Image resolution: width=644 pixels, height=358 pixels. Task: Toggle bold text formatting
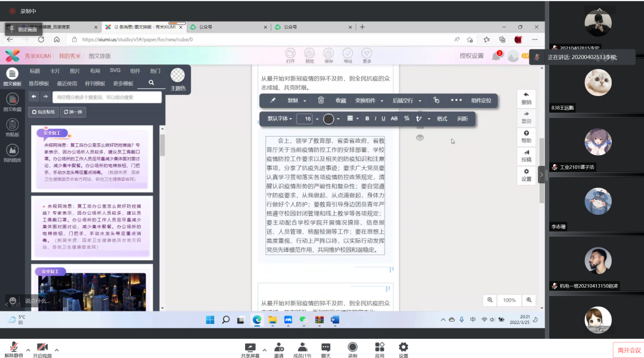tap(367, 119)
